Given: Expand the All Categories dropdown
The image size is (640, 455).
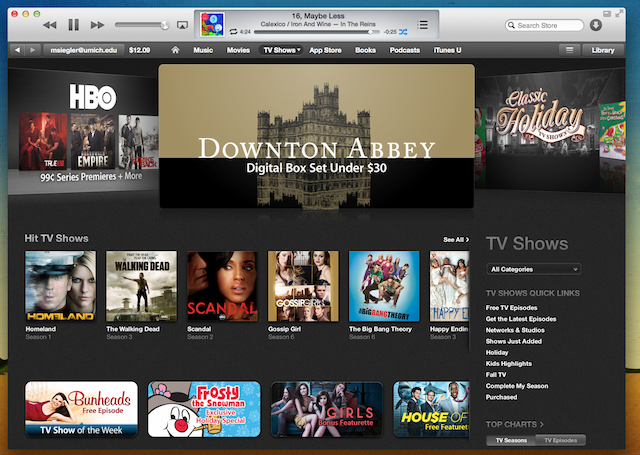Looking at the screenshot, I should pyautogui.click(x=533, y=269).
